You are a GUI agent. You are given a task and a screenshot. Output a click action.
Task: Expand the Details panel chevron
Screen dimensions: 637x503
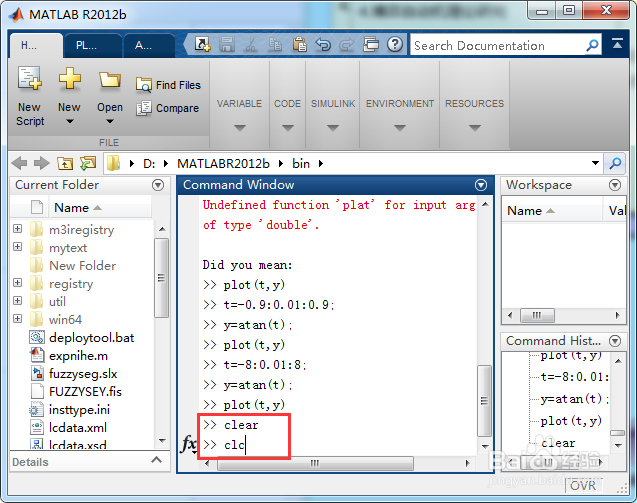[156, 460]
